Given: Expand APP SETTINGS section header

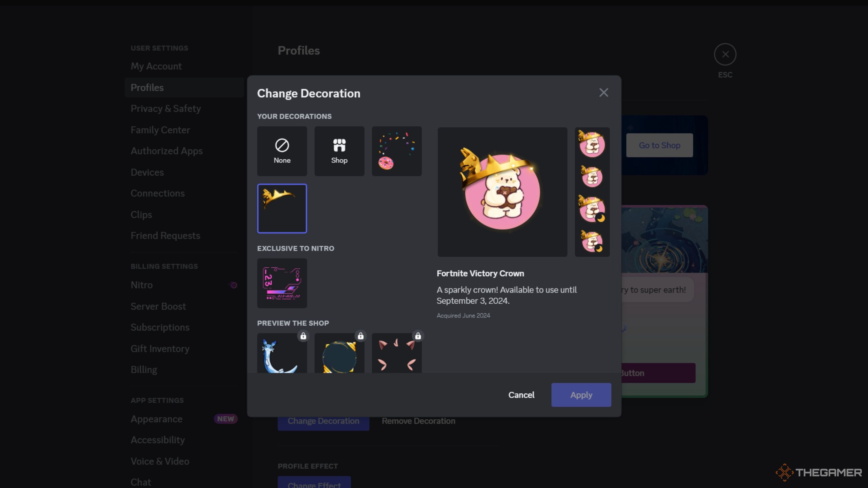Looking at the screenshot, I should point(157,400).
